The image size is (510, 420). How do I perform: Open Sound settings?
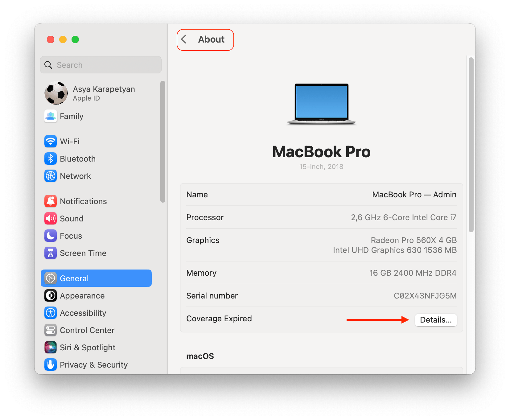(x=72, y=219)
